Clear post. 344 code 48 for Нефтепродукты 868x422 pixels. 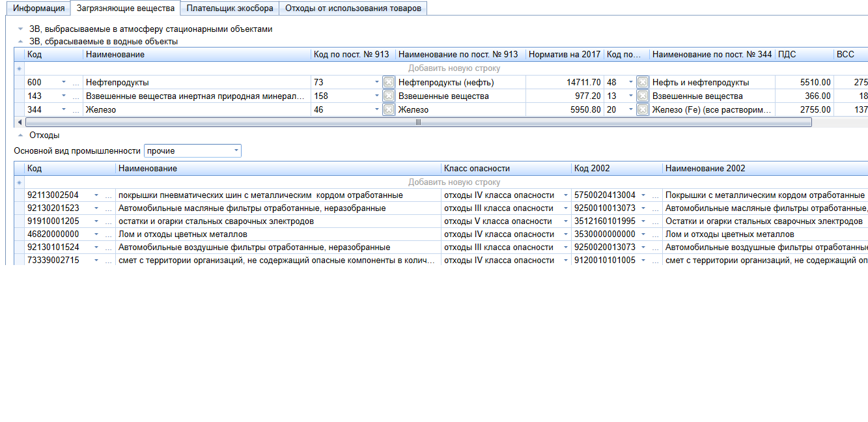pos(642,83)
